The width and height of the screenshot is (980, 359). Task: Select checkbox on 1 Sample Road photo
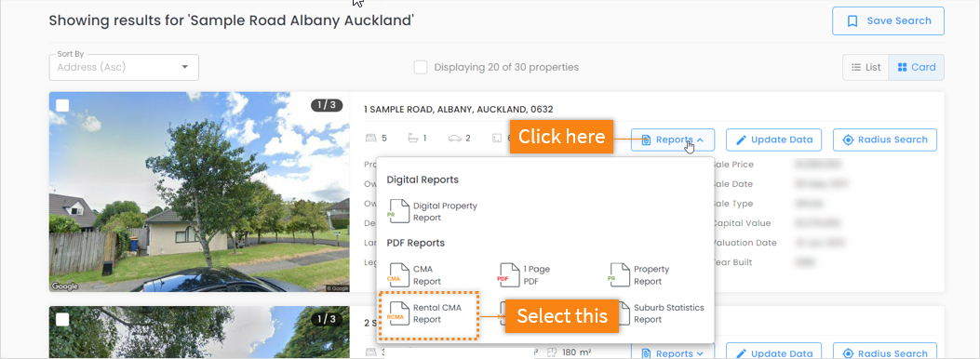[x=62, y=105]
